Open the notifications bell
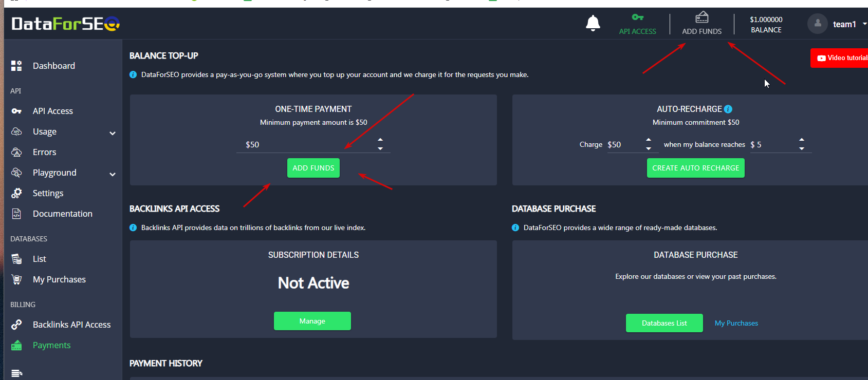The width and height of the screenshot is (868, 380). pyautogui.click(x=593, y=23)
